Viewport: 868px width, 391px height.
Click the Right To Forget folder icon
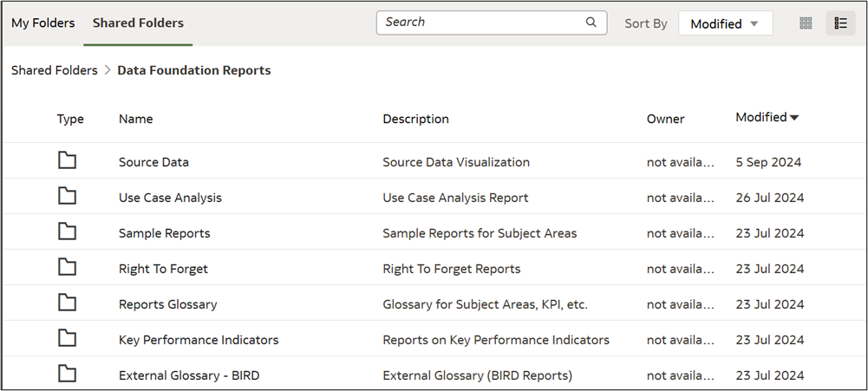(x=67, y=267)
